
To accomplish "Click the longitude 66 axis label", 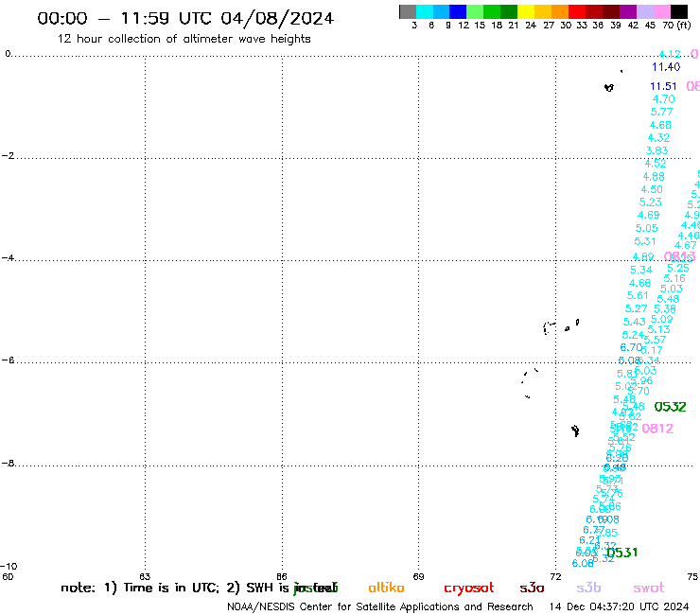I will point(282,576).
